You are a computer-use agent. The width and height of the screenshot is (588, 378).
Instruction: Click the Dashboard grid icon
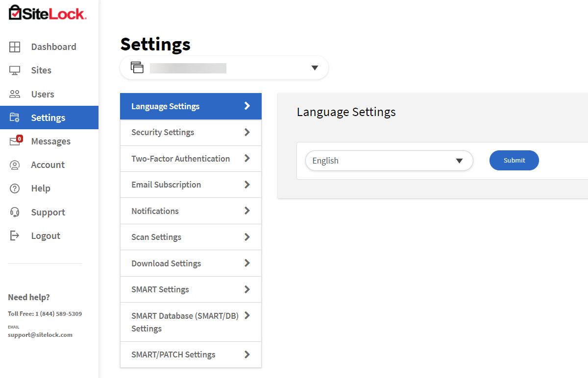[x=15, y=47]
